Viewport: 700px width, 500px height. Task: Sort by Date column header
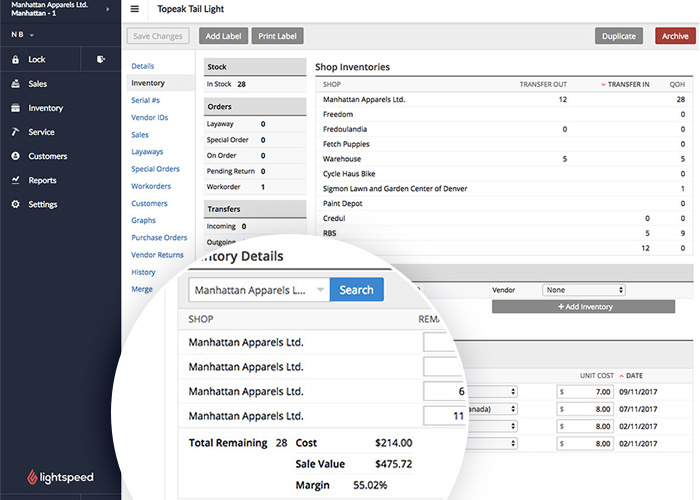point(631,376)
